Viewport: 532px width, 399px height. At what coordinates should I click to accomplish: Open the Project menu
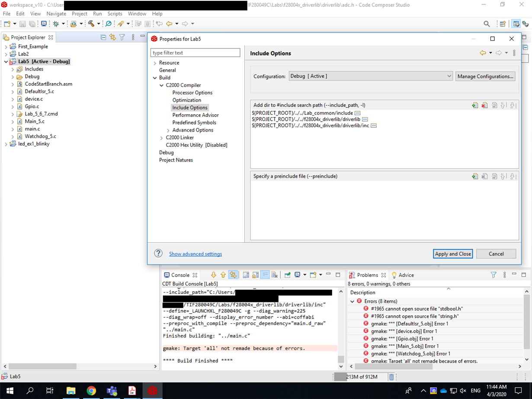pos(80,13)
